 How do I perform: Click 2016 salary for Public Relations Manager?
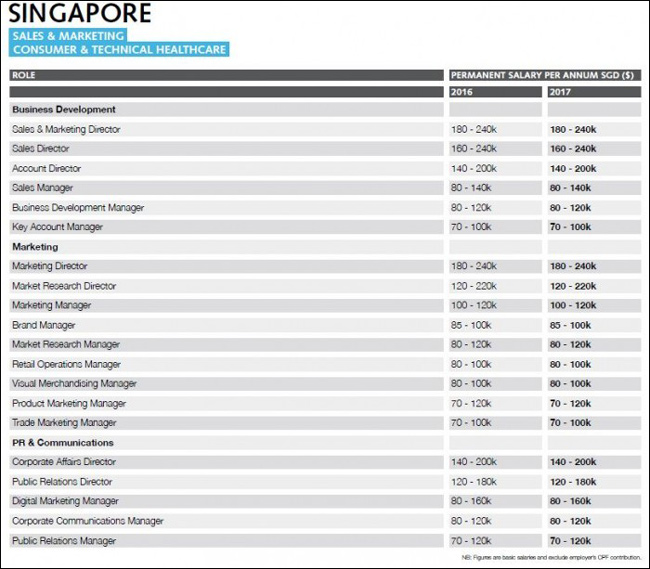(x=471, y=540)
